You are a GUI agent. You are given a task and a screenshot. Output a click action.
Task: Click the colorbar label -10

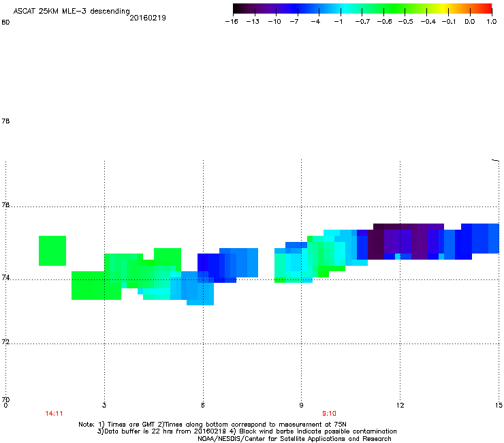(x=274, y=22)
